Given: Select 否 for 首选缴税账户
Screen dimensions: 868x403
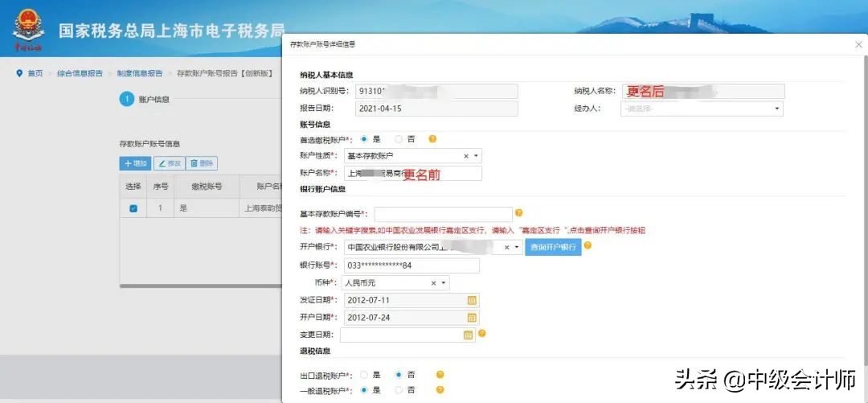Looking at the screenshot, I should (399, 138).
